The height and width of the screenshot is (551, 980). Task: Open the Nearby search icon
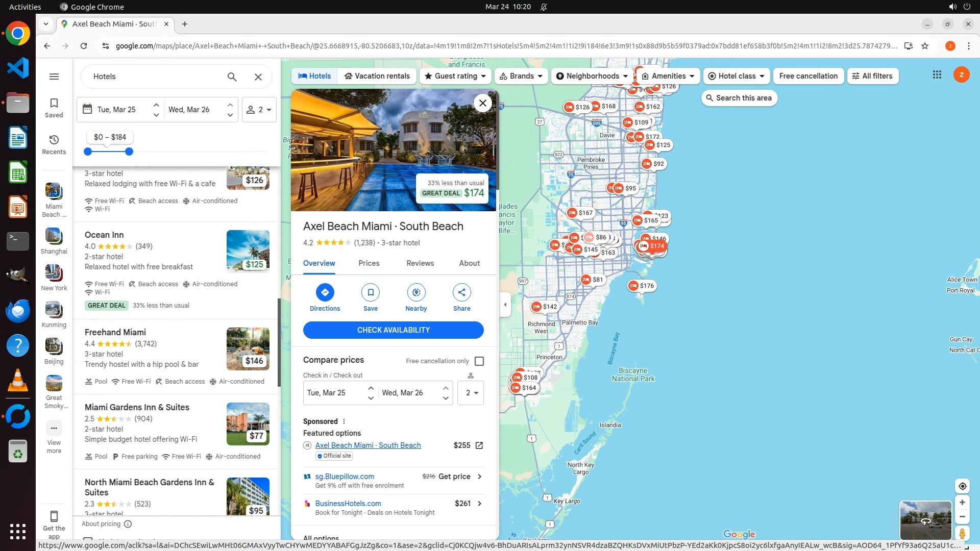(416, 292)
